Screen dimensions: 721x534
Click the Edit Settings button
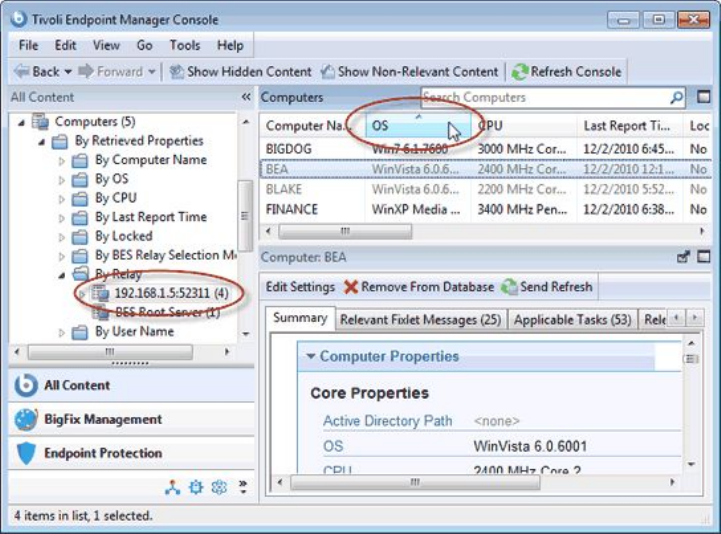click(x=300, y=287)
